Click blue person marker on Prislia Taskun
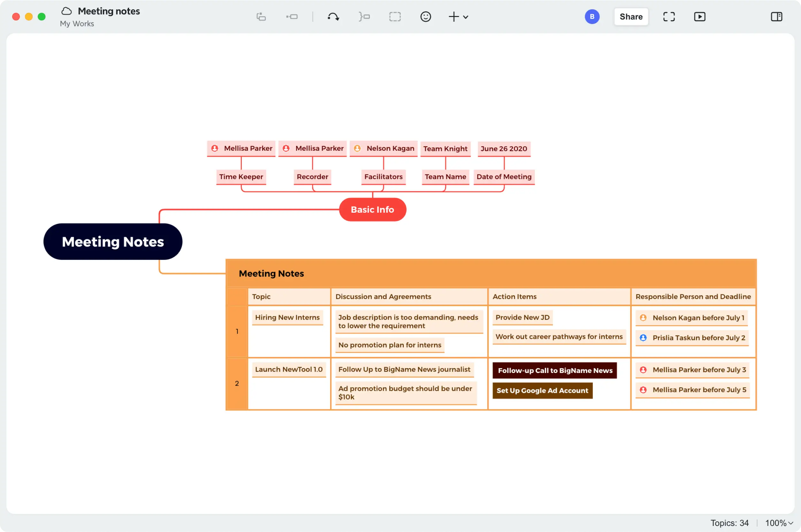This screenshot has width=801, height=532. (x=643, y=338)
